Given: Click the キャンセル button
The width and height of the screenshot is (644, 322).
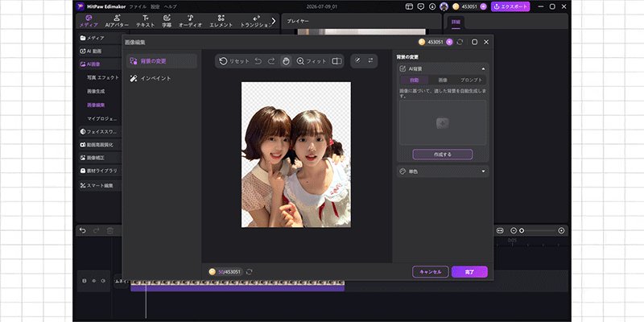Looking at the screenshot, I should tap(431, 272).
